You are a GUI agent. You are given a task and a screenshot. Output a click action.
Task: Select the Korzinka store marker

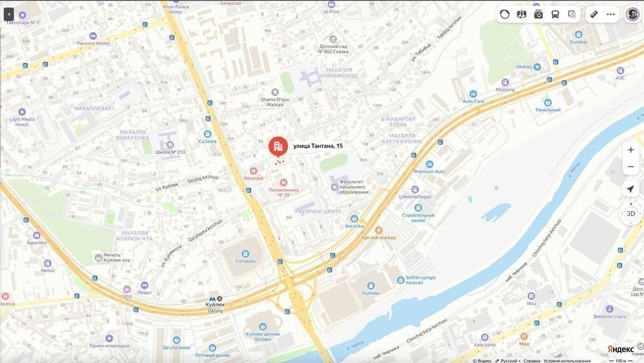(x=354, y=219)
